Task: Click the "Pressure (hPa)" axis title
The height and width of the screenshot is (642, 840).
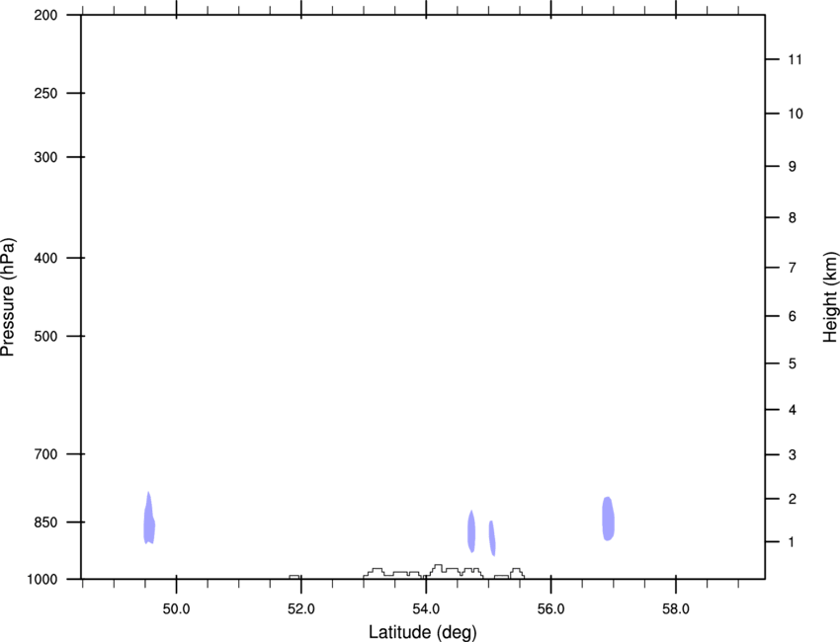Action: [8, 297]
